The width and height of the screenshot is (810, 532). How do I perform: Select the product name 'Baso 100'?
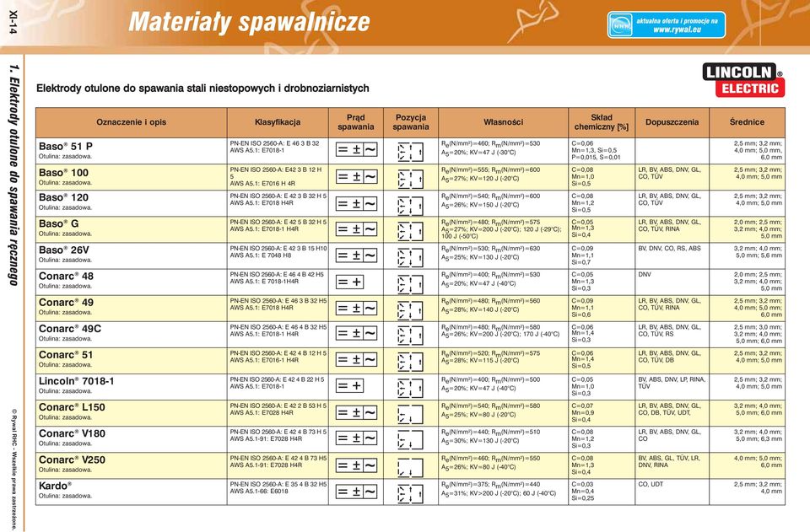63,173
